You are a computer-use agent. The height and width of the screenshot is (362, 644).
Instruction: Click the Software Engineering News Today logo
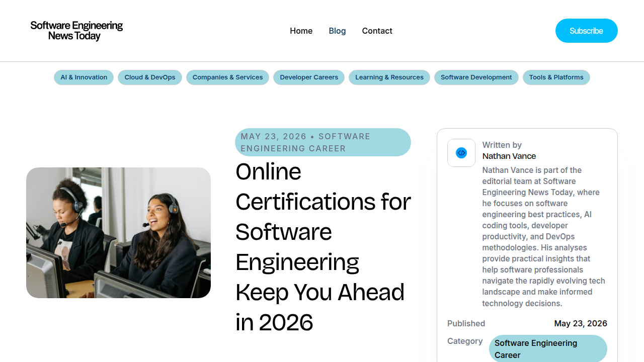[76, 31]
